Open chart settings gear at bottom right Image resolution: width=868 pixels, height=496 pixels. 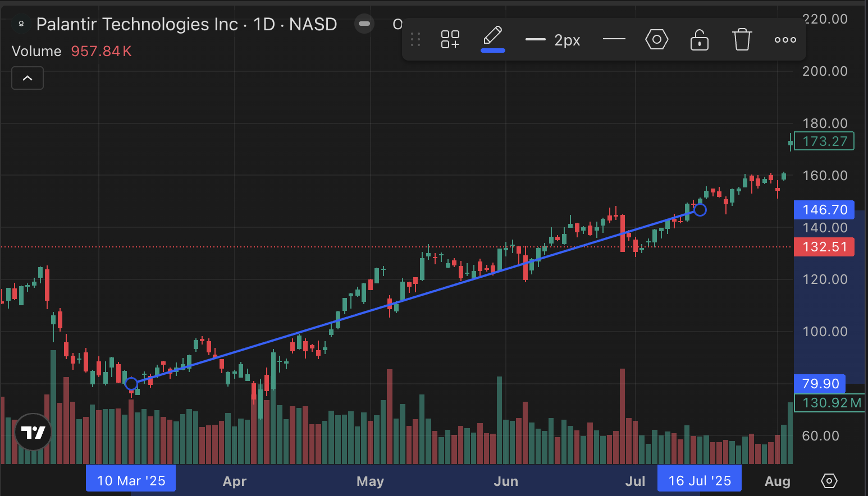pyautogui.click(x=829, y=481)
